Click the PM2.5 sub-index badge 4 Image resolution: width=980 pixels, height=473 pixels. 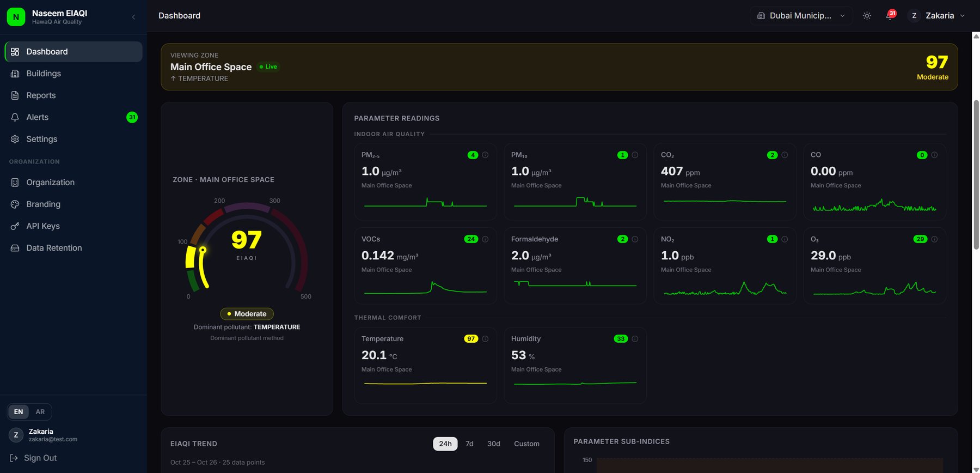click(x=473, y=155)
